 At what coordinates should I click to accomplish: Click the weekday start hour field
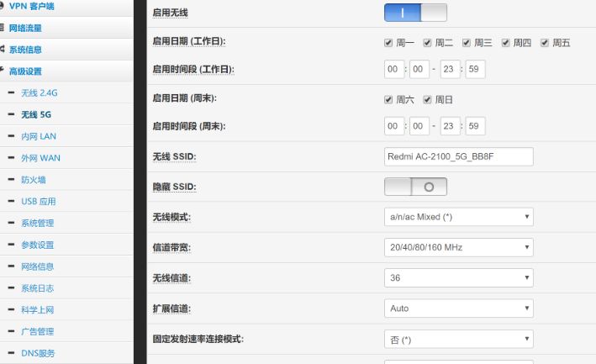pyautogui.click(x=393, y=69)
